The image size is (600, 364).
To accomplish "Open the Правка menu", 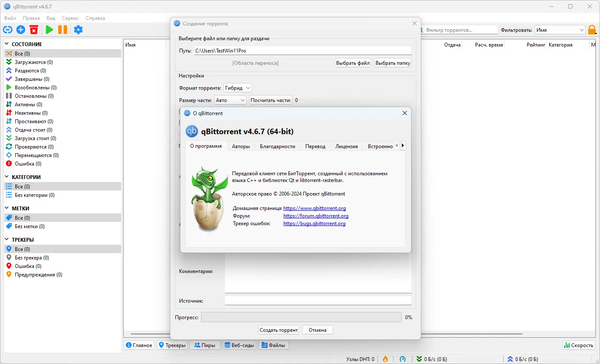I will pos(31,18).
